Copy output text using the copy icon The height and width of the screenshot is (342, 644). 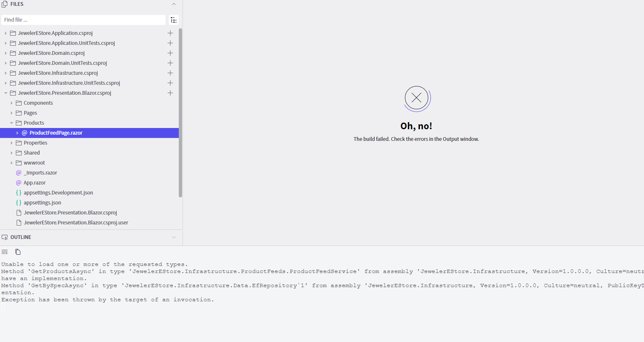click(x=17, y=252)
